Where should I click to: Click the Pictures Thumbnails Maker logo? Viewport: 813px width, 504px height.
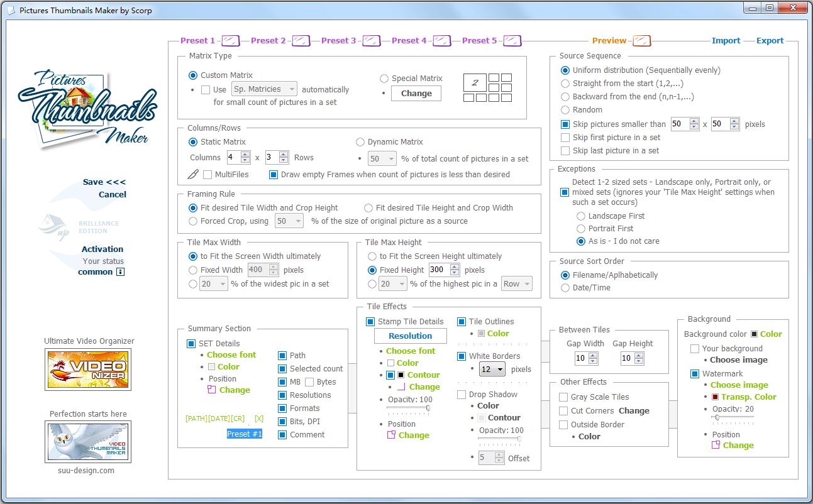click(x=87, y=109)
